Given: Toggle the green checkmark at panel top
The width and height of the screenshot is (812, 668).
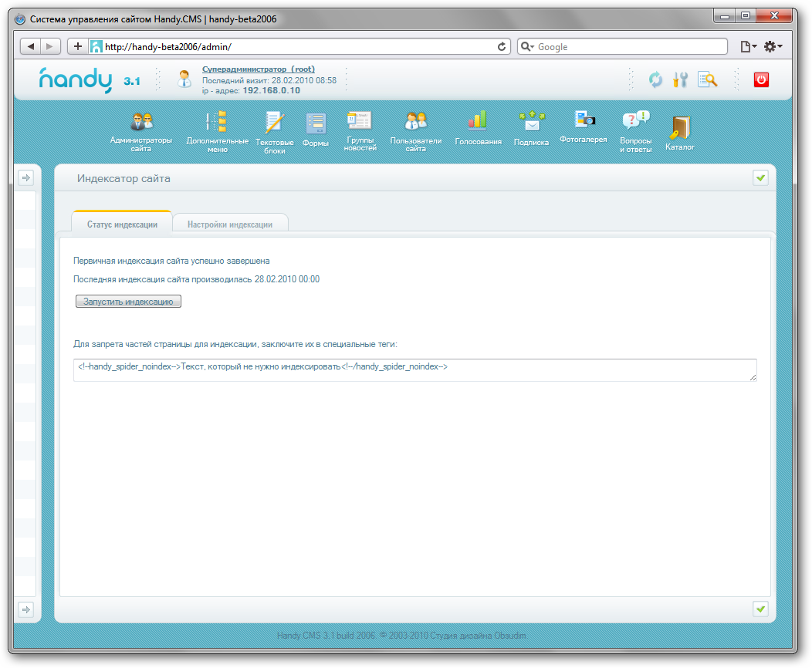Looking at the screenshot, I should tap(761, 178).
